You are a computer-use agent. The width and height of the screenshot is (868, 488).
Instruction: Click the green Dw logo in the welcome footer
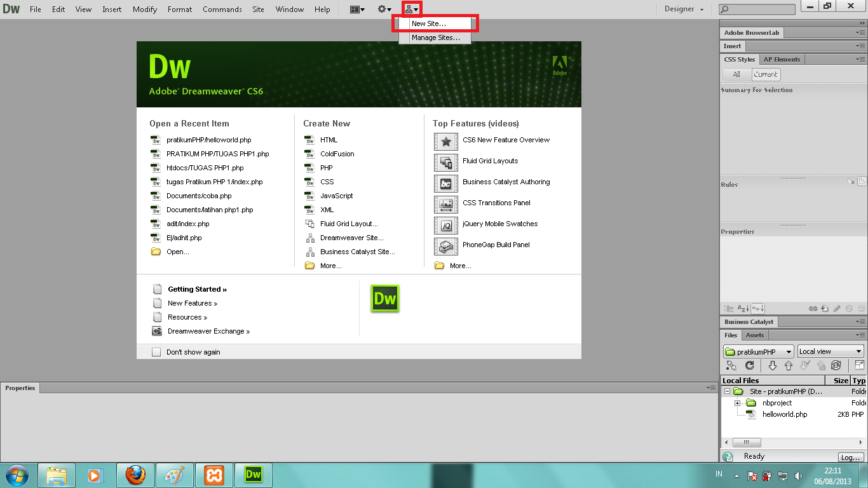[x=385, y=299]
